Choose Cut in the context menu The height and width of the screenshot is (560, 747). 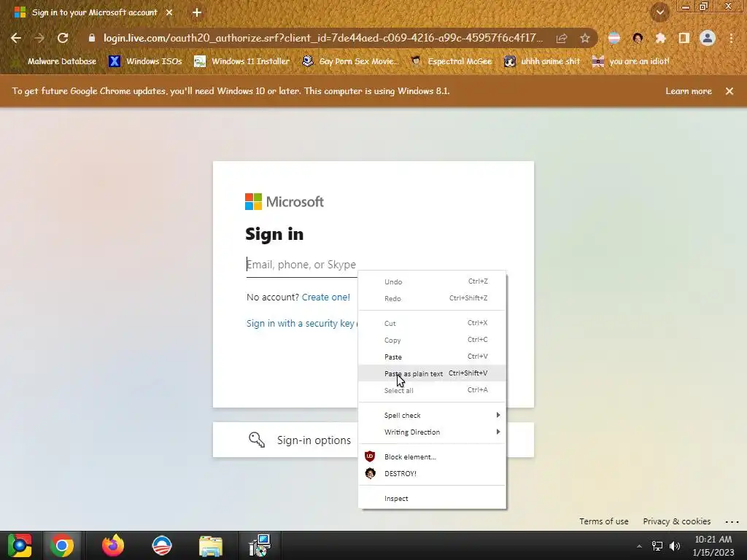coord(432,323)
